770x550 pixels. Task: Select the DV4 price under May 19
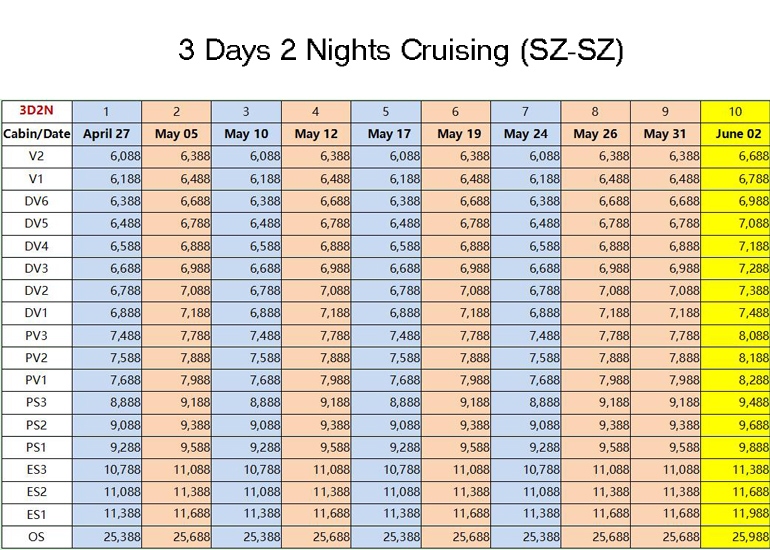(456, 246)
